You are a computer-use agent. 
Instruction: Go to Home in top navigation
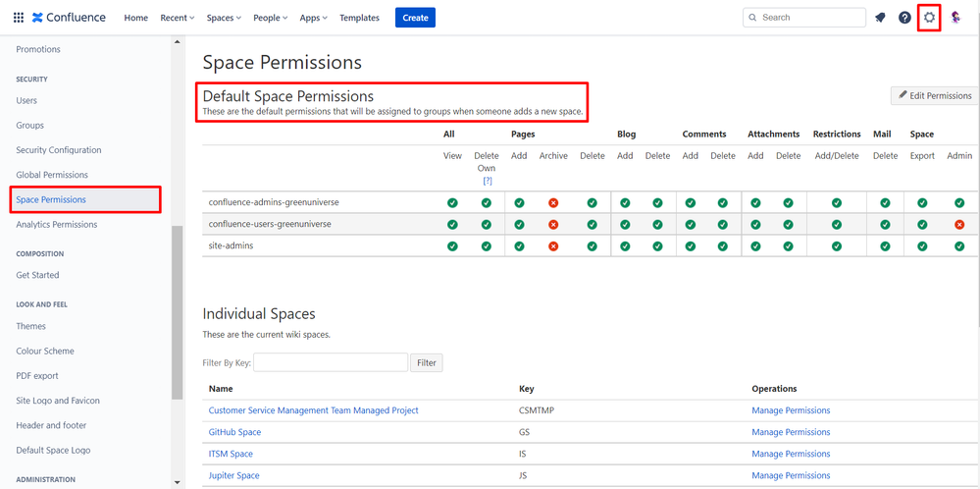click(135, 18)
